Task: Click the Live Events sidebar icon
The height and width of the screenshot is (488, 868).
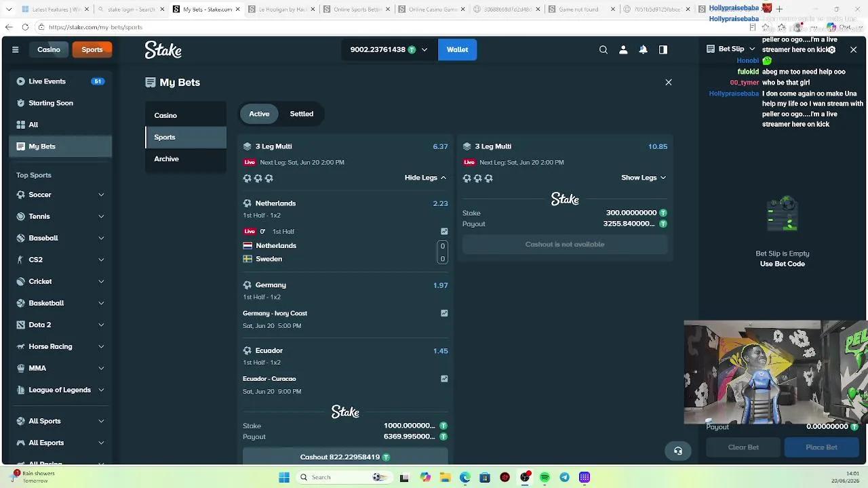Action: (20, 81)
